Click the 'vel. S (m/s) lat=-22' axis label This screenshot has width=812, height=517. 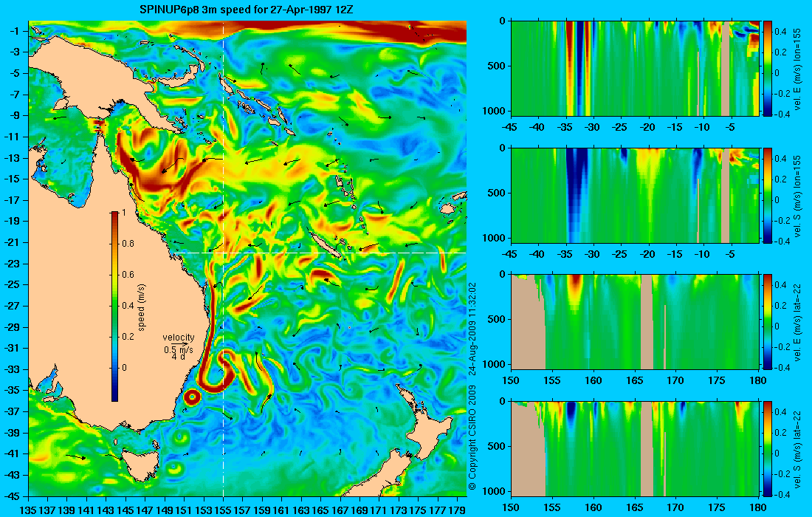point(797,449)
